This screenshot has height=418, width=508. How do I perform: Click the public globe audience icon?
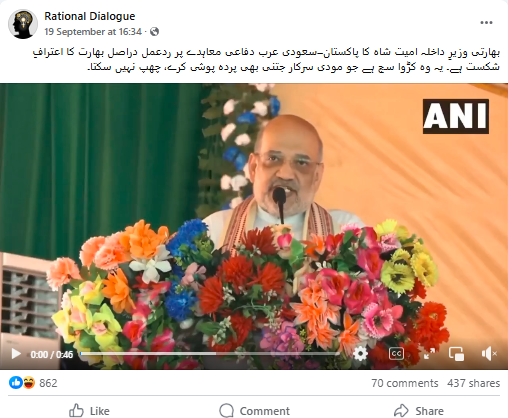[154, 32]
